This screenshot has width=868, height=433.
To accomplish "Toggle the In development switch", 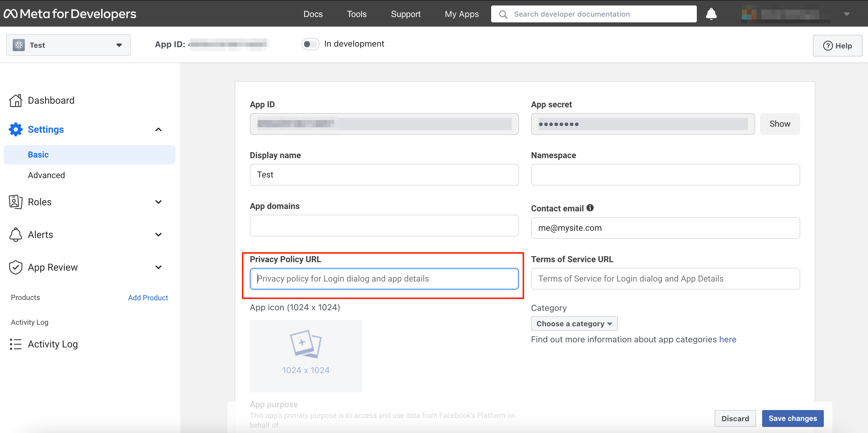I will click(310, 44).
